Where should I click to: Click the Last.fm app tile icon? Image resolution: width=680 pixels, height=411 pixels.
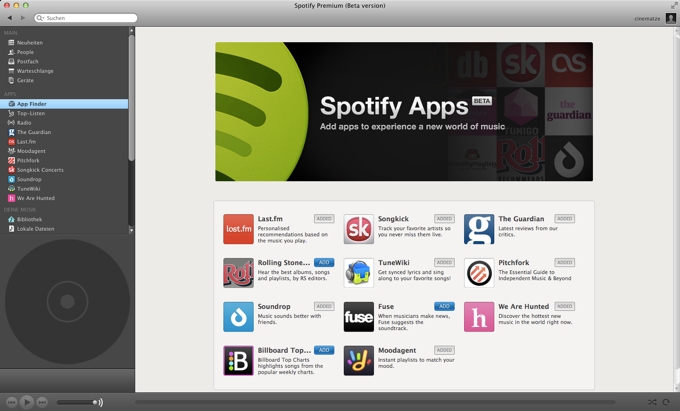coord(239,229)
